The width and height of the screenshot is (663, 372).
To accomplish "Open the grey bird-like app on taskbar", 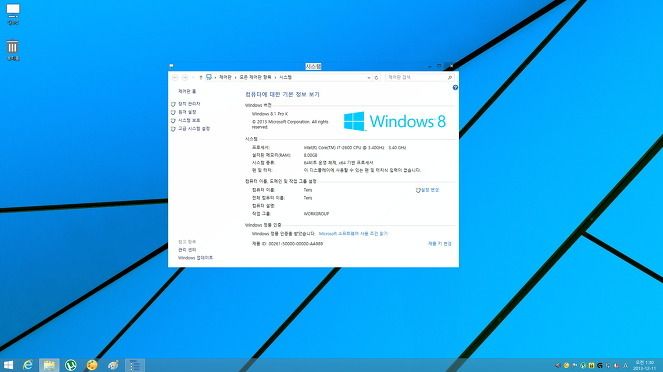I will coord(113,365).
